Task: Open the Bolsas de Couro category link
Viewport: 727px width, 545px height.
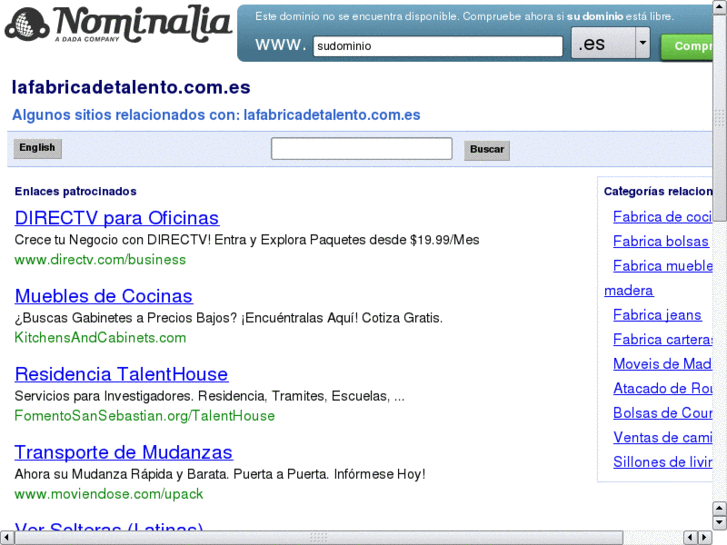Action: (x=663, y=413)
